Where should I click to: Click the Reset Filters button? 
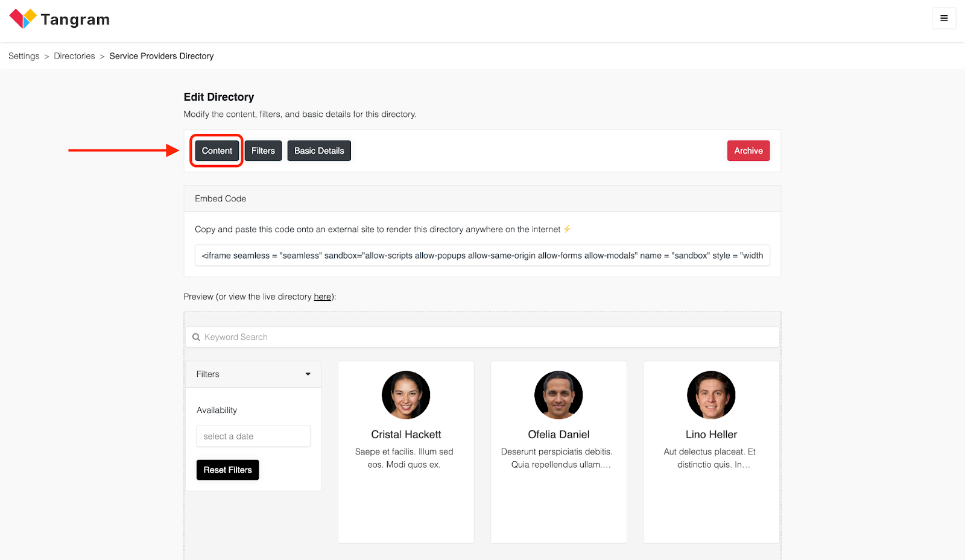[x=227, y=470]
